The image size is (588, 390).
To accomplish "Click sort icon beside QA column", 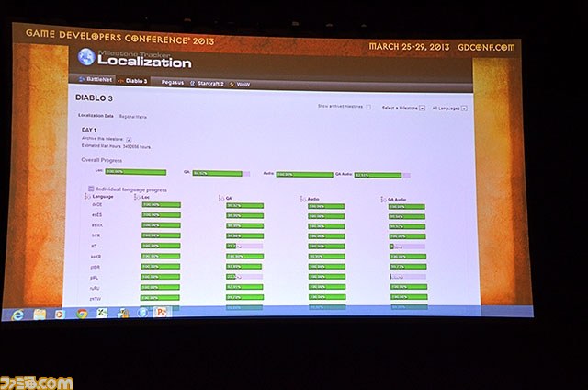I will tap(221, 198).
